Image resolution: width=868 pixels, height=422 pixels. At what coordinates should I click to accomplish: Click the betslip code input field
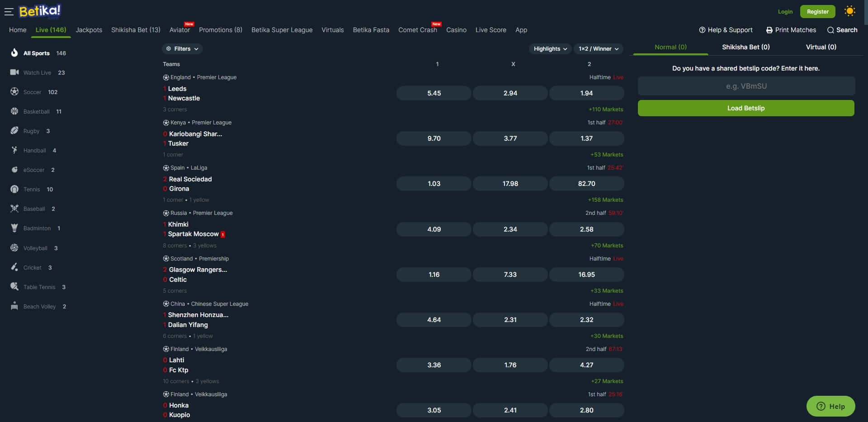pyautogui.click(x=745, y=86)
